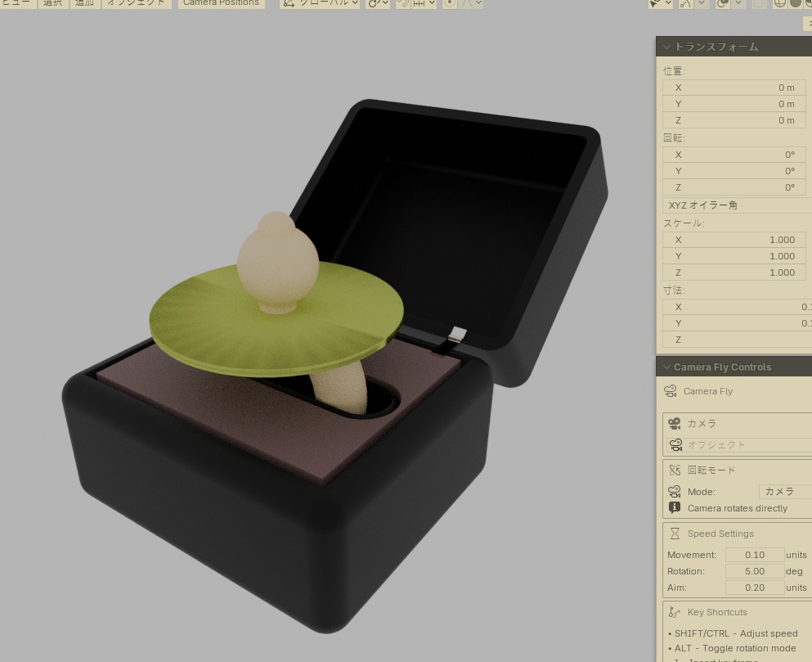This screenshot has height=662, width=812.
Task: Select カメラ as the fly control target
Action: pos(701,423)
